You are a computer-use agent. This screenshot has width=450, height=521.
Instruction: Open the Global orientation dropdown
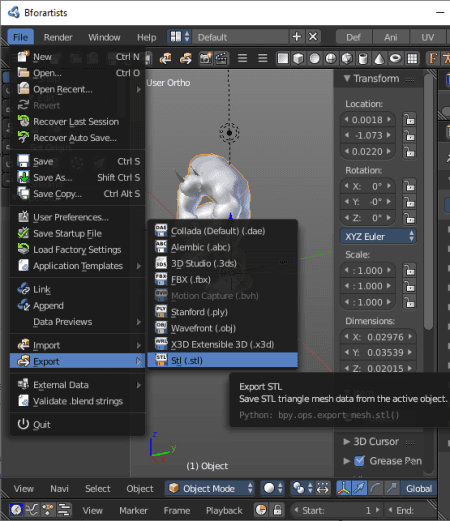[419, 488]
